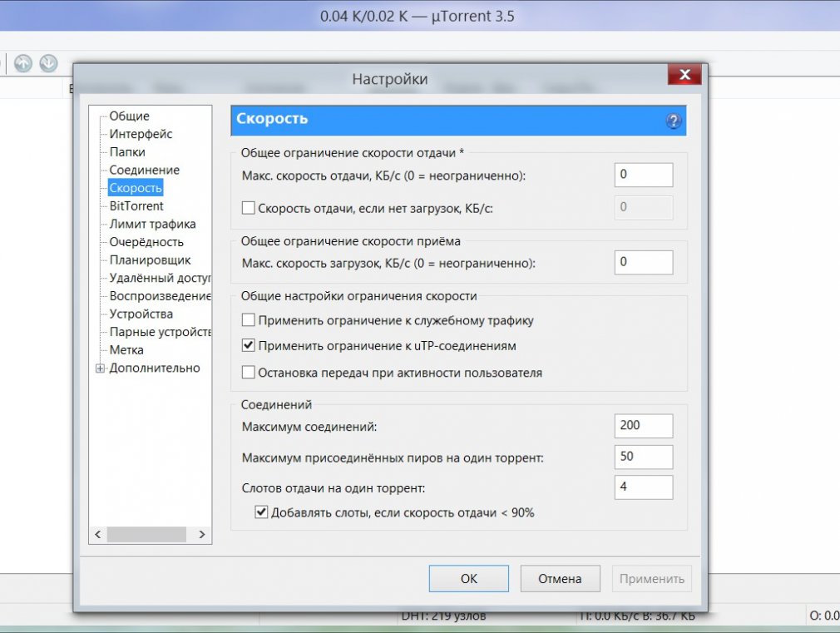
Task: Open Парные устройства section
Action: 160,333
